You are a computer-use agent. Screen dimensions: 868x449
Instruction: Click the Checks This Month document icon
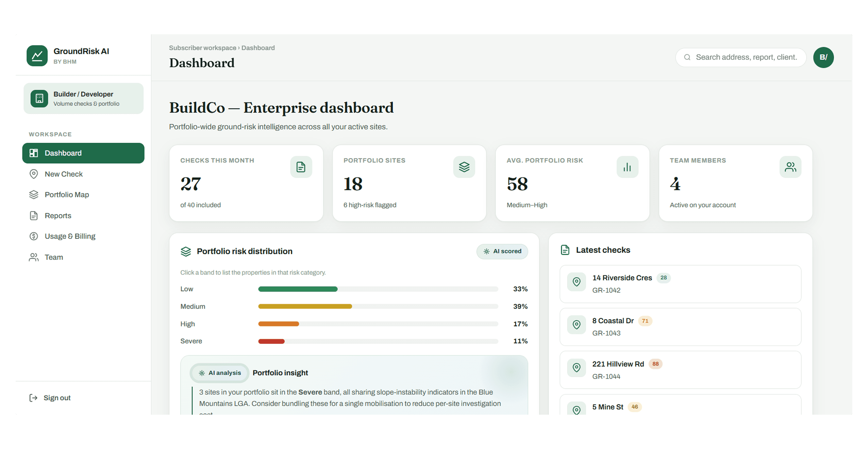point(301,167)
